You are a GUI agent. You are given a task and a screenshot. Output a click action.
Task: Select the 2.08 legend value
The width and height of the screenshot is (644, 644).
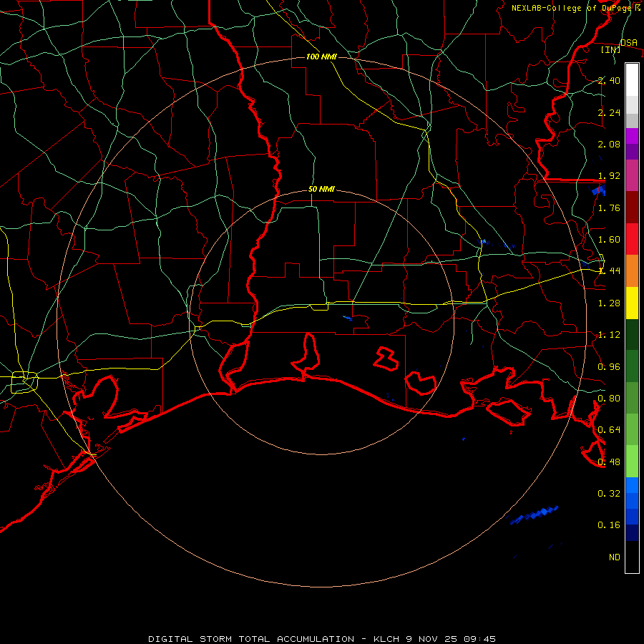(x=609, y=144)
